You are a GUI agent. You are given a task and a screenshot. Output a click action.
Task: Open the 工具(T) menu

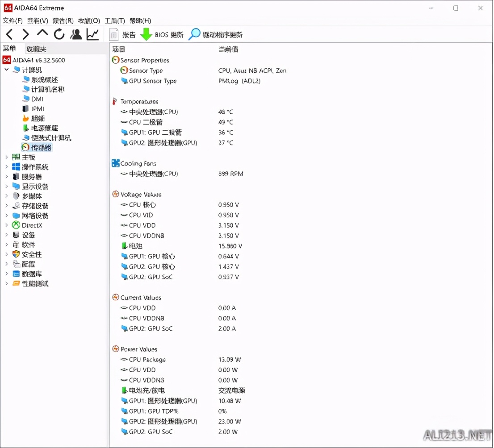click(115, 21)
